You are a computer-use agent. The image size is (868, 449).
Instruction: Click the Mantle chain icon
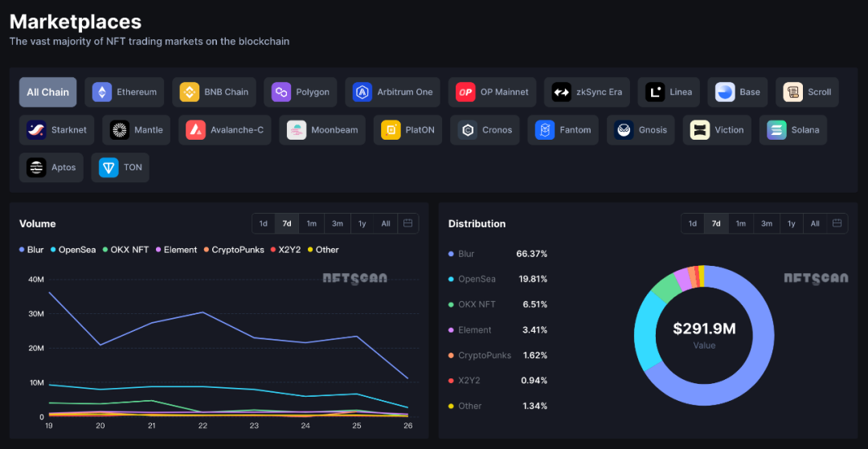(x=120, y=130)
